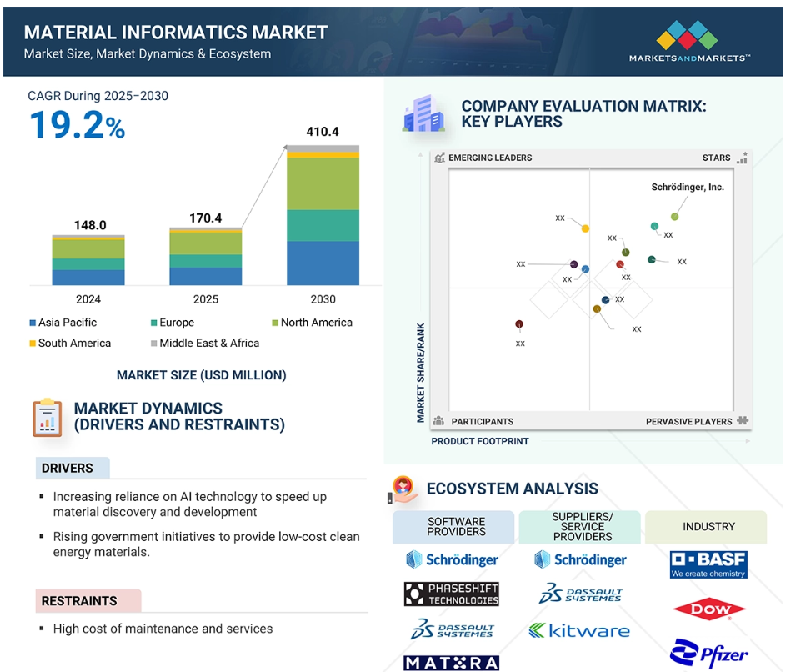Click the 'Increasing reliance on AI technology' bullet
786x672 pixels.
[x=190, y=504]
